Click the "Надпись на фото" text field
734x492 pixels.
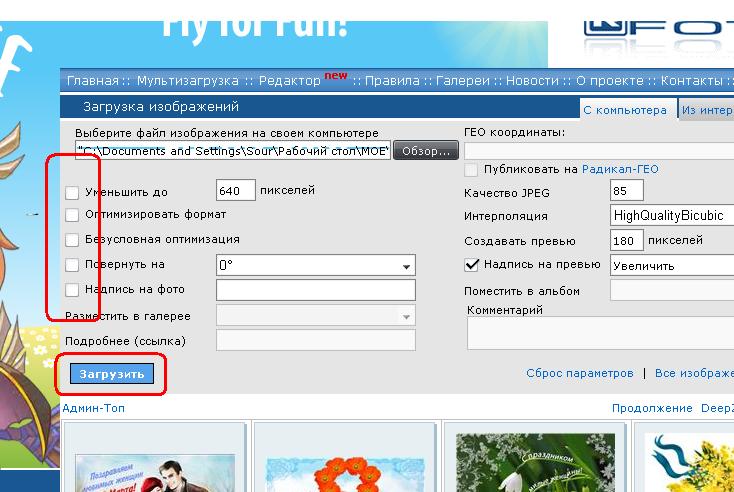[x=315, y=290]
